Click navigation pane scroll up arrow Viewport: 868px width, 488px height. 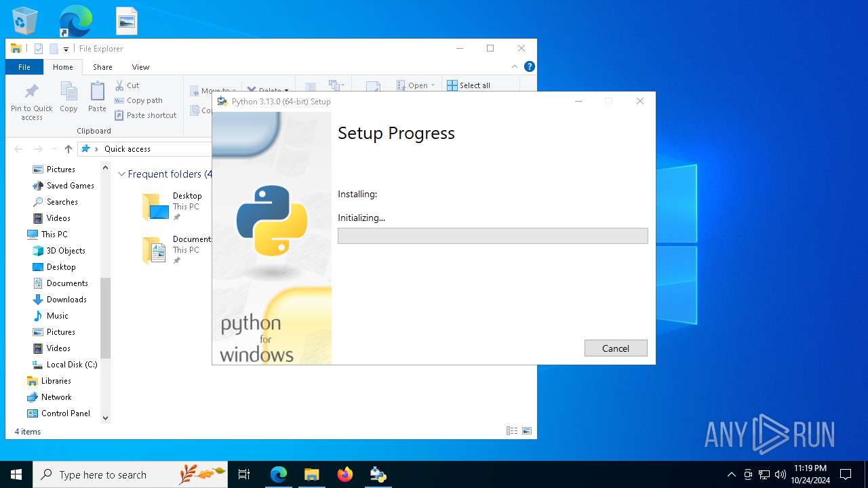(105, 167)
